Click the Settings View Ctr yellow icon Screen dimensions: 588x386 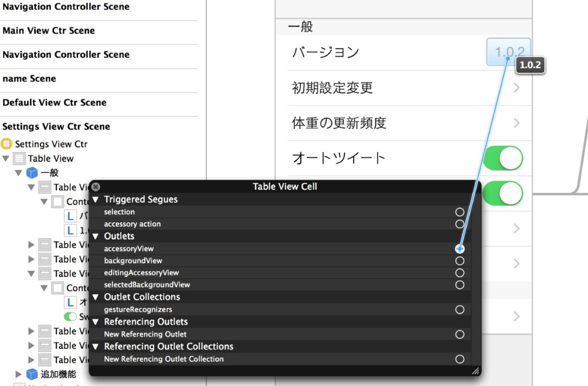(x=6, y=144)
